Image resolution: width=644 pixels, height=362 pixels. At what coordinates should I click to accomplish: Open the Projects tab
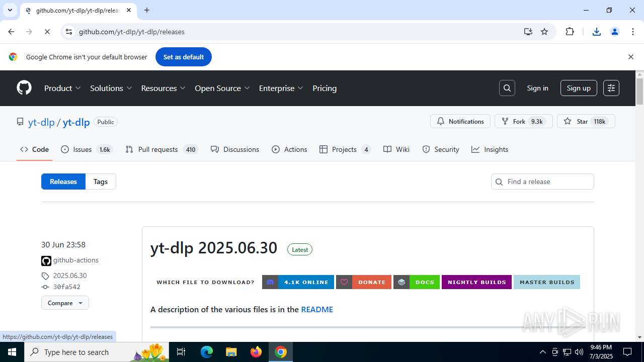tap(345, 149)
